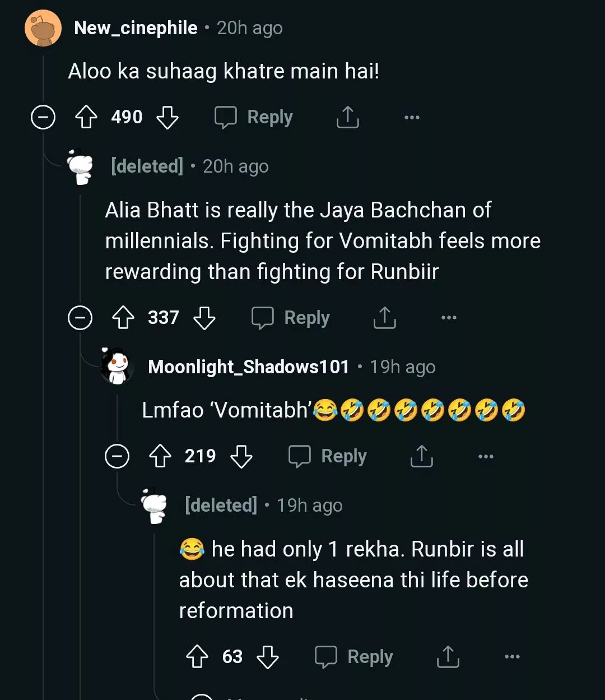Open overflow menu on the 219-point comment
Viewport: 605px width, 700px height.
(486, 456)
